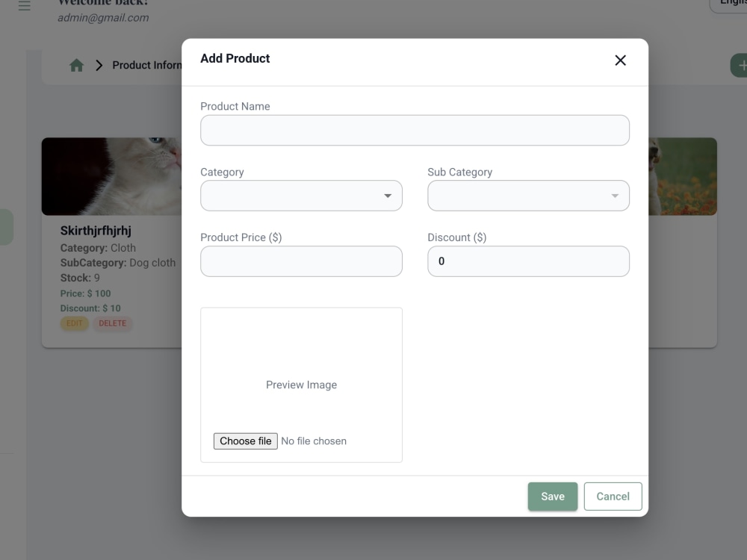This screenshot has height=560, width=747.
Task: Open the hamburger menu icon
Action: [x=25, y=5]
